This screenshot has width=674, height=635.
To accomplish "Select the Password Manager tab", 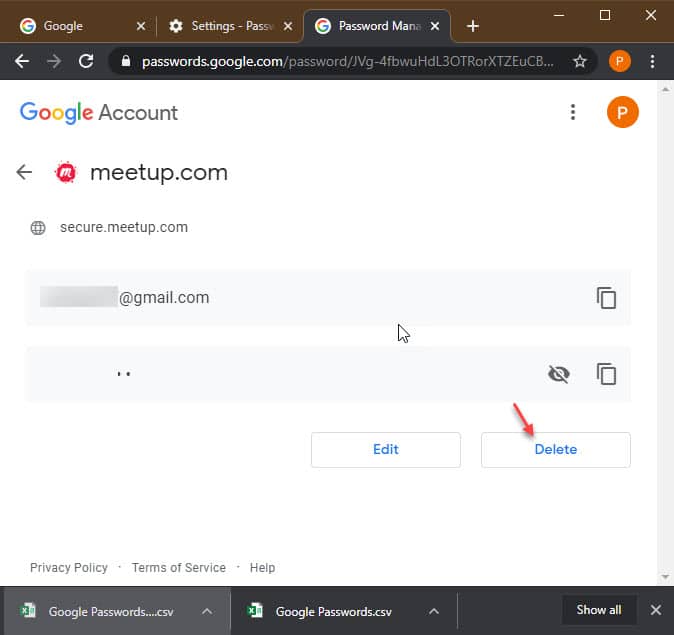I will click(x=378, y=26).
